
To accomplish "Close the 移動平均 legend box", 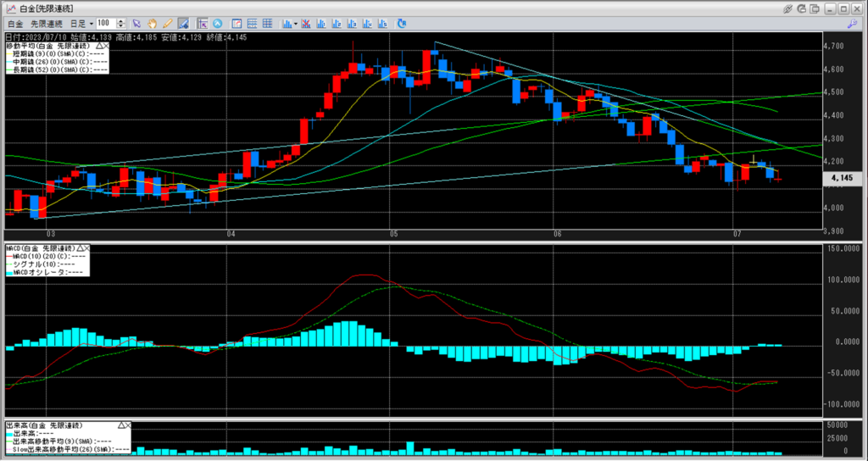I will coord(105,45).
